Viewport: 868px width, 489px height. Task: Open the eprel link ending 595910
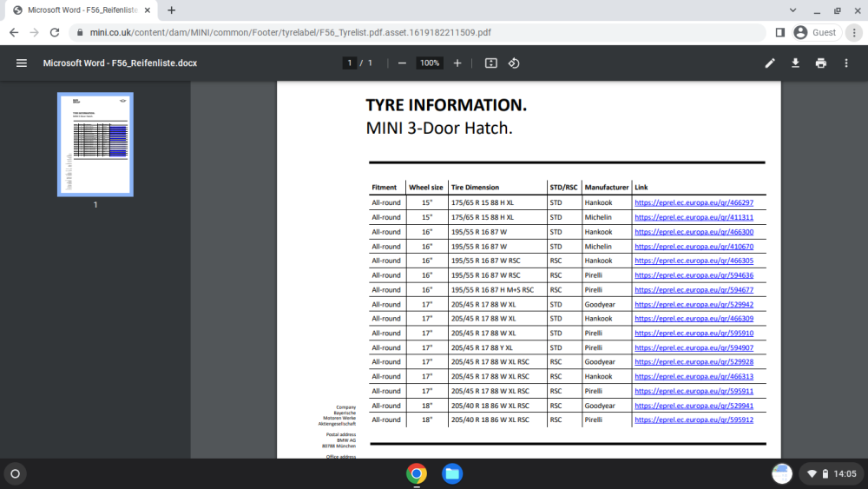click(694, 334)
